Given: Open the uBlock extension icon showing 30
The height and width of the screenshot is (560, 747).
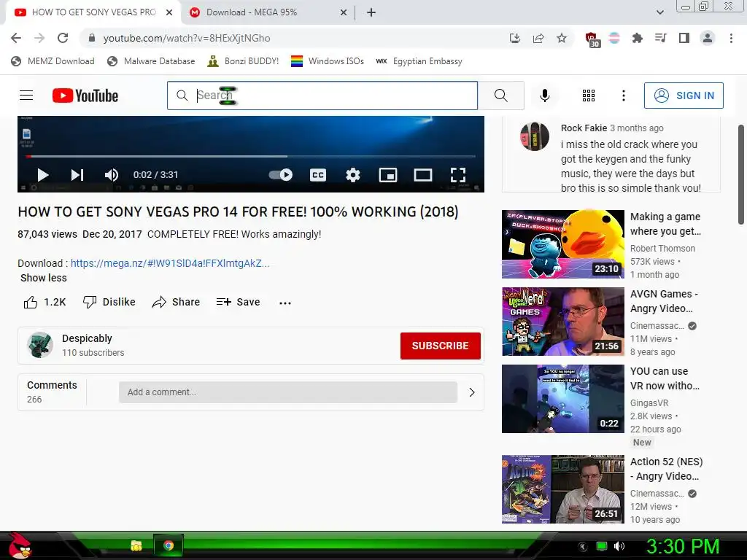Looking at the screenshot, I should [592, 39].
